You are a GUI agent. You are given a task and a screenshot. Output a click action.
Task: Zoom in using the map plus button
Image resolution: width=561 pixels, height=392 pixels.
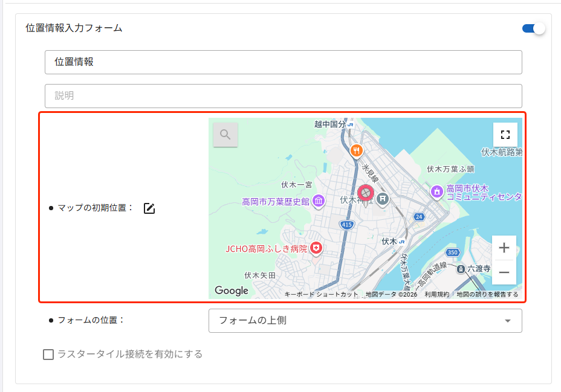click(504, 248)
